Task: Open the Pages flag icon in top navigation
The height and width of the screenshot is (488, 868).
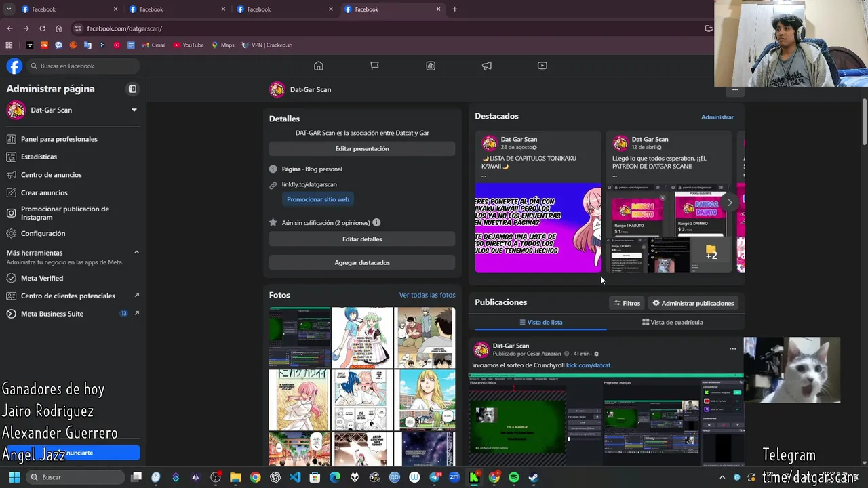Action: (374, 66)
